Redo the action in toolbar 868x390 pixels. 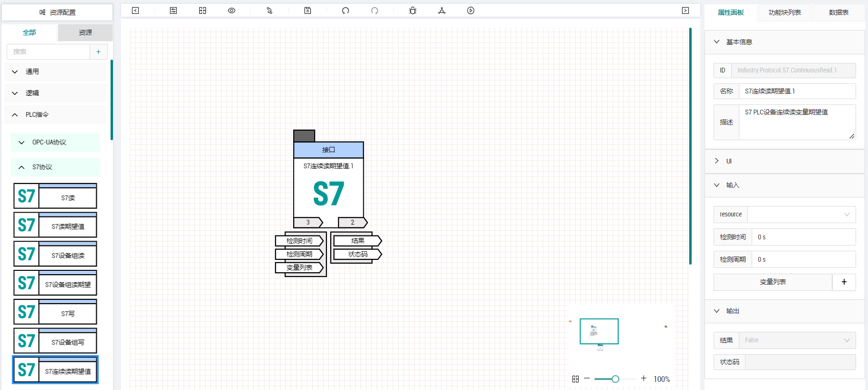click(x=375, y=10)
